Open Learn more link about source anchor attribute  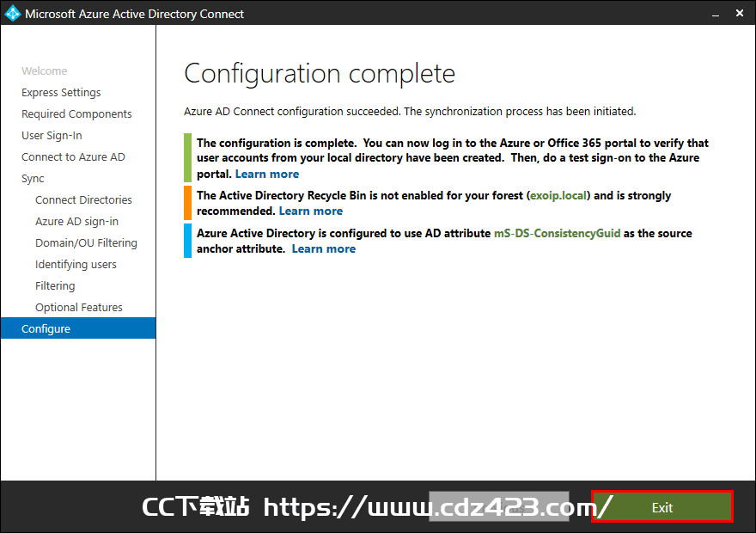coord(324,249)
